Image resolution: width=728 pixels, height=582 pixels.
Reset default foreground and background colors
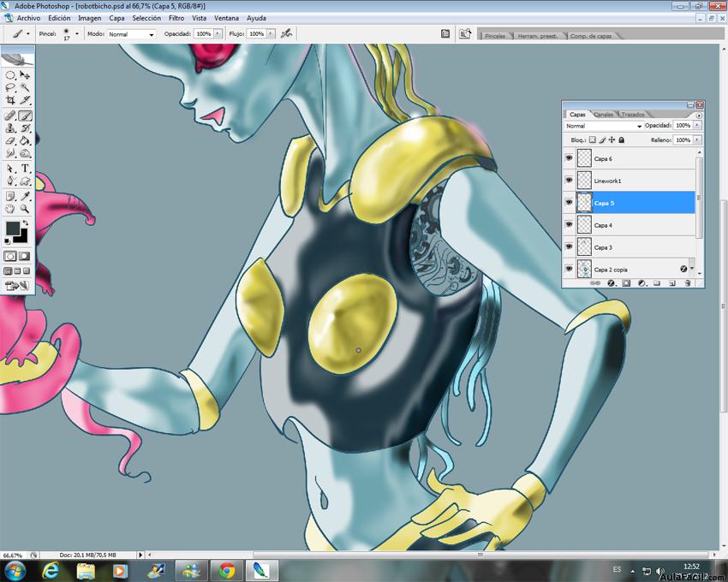tap(8, 241)
